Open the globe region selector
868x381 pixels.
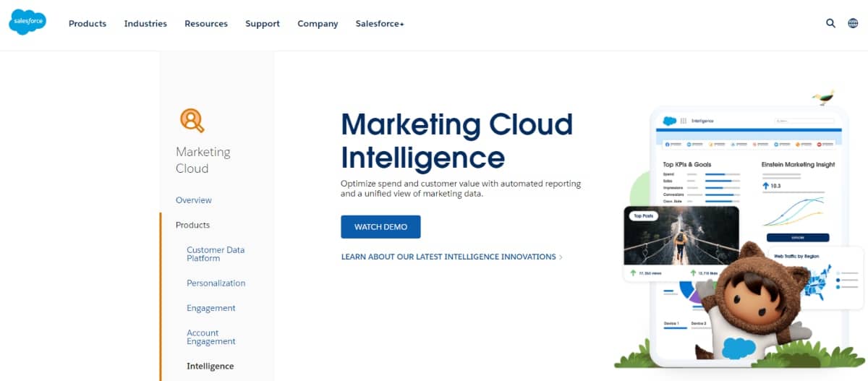tap(853, 23)
